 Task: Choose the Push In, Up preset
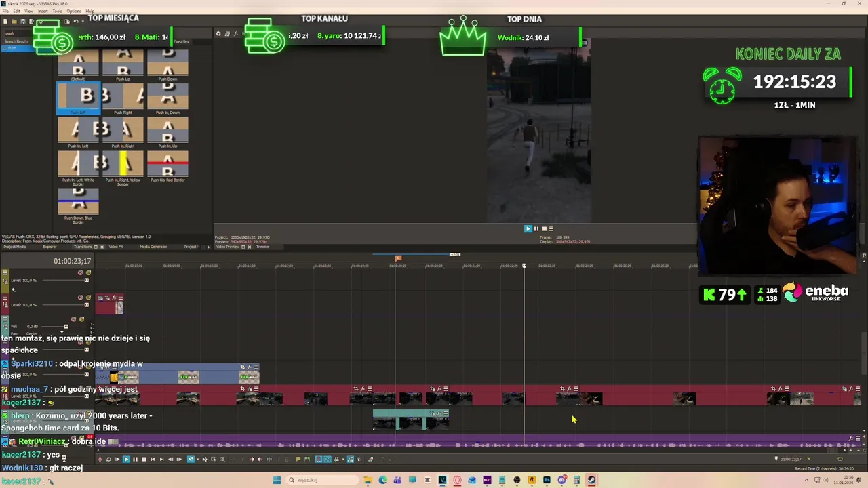167,133
